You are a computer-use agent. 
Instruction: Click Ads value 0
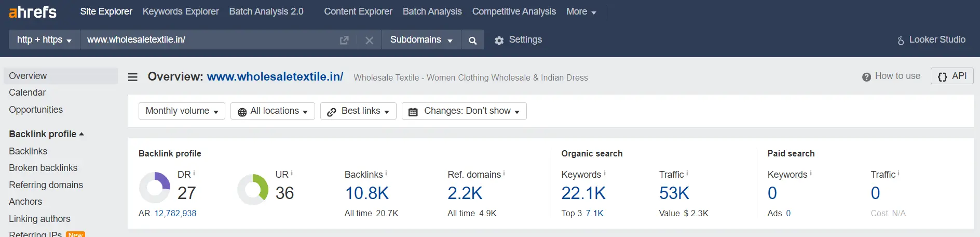coord(788,213)
